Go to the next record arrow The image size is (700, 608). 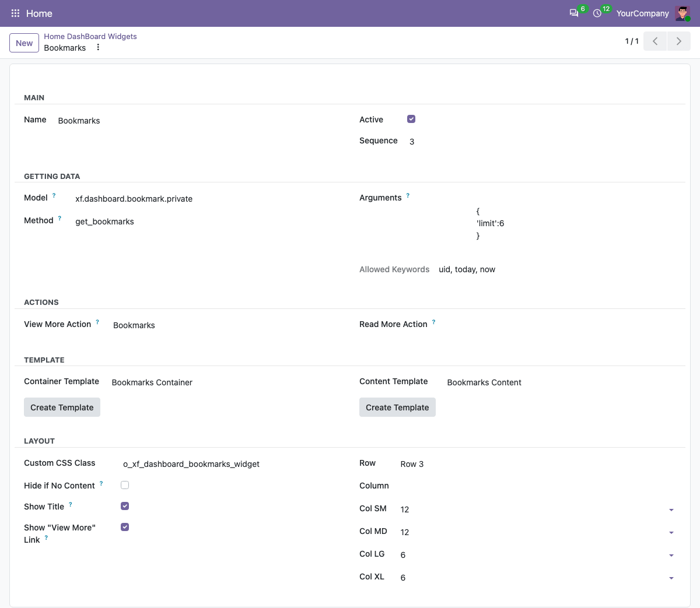tap(679, 41)
